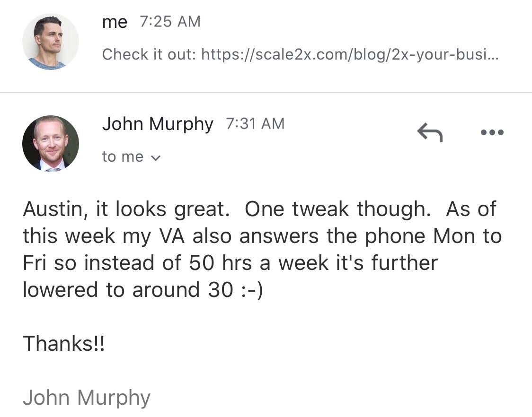This screenshot has height=417, width=532.
Task: Tap the 7:31 AM timestamp
Action: pos(255,124)
